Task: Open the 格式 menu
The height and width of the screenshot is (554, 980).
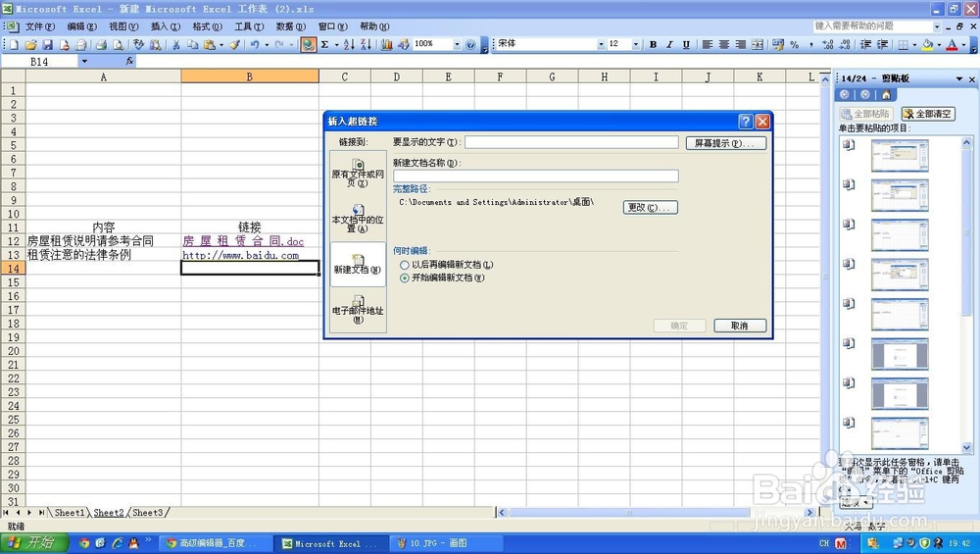Action: point(207,26)
